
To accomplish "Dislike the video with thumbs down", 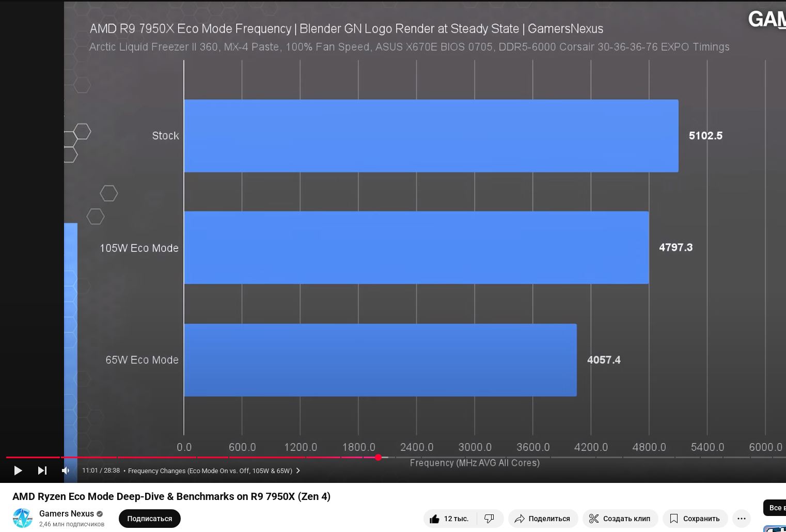I will pos(490,519).
